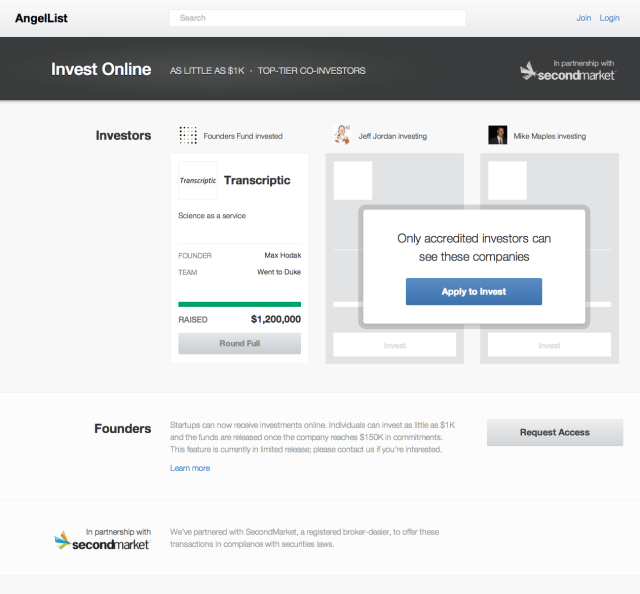Select the Science as a service tagline
The height and width of the screenshot is (594, 640).
[212, 216]
